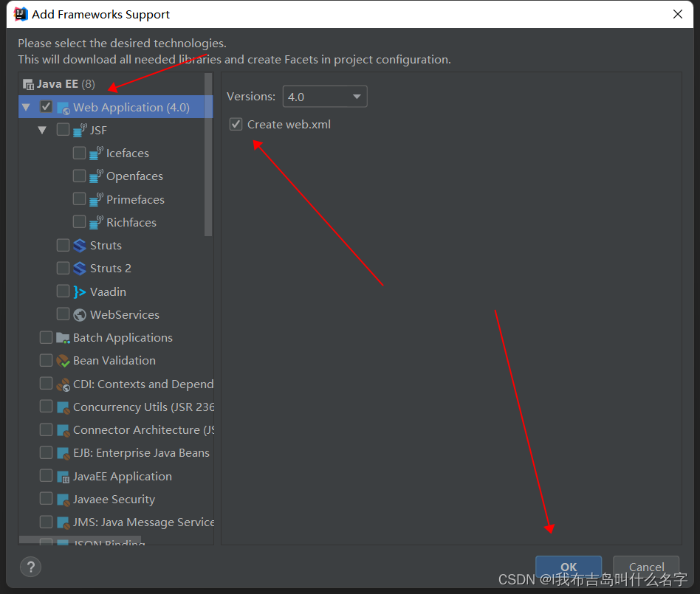Click the Bean Validation icon
Screen dimensions: 700x594
63,361
